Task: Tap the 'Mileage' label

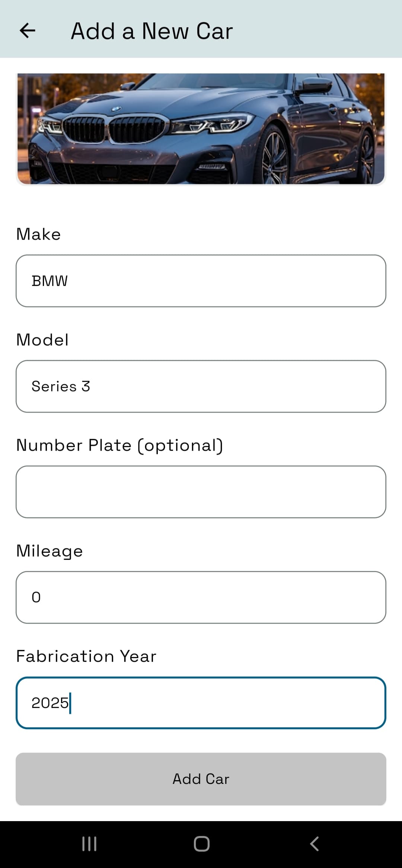Action: (50, 551)
